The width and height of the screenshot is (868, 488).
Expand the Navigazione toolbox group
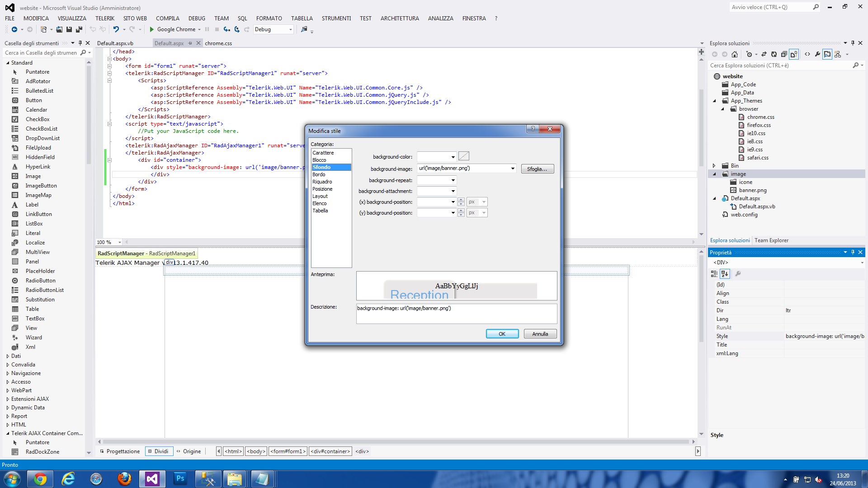coord(8,373)
